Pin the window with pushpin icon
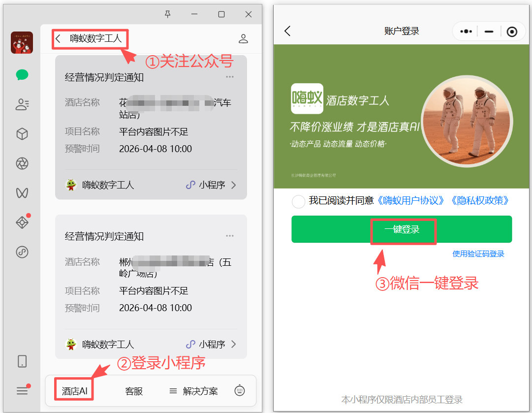 pyautogui.click(x=168, y=15)
